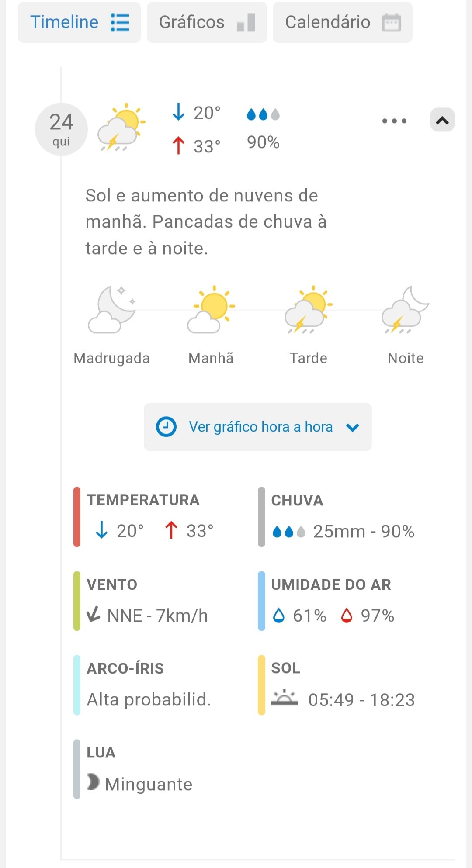Select the Noite night storm icon
472x868 pixels.
pyautogui.click(x=406, y=310)
